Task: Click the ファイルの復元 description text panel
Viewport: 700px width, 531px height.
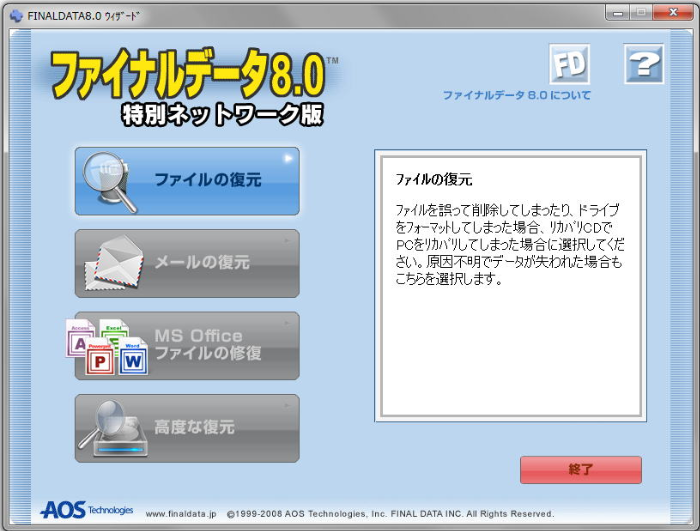Action: [x=510, y=285]
